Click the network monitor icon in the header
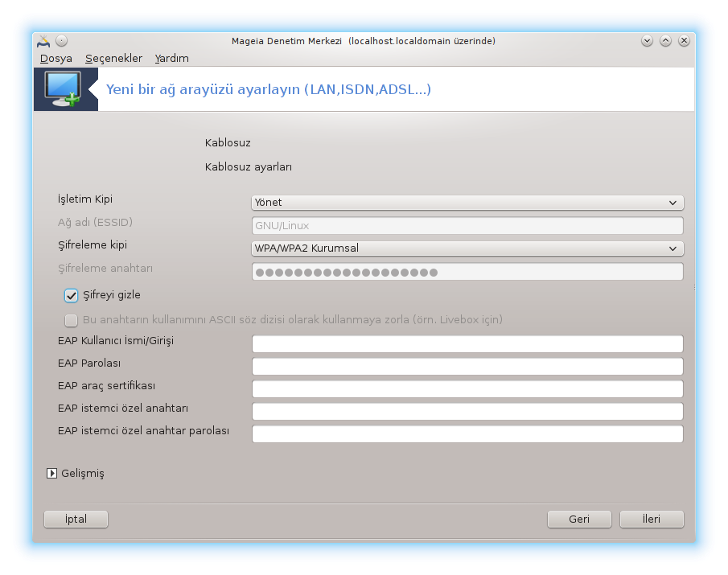This screenshot has height=575, width=728. pos(63,89)
